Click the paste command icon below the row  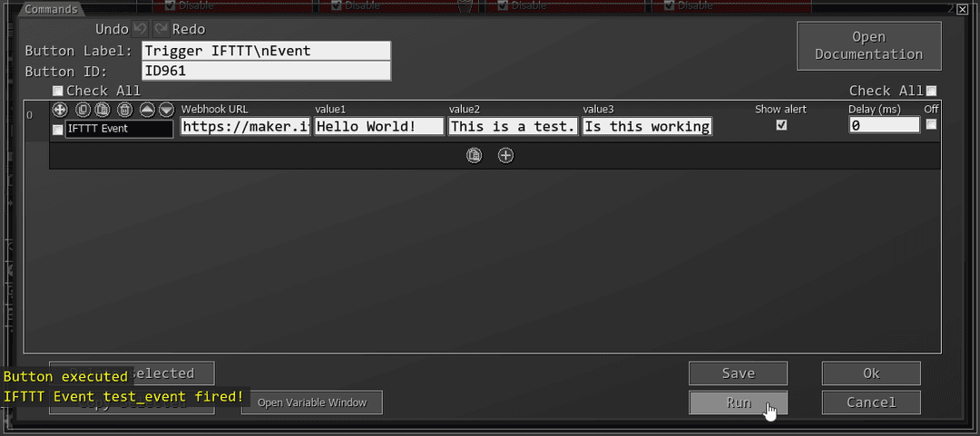point(475,156)
